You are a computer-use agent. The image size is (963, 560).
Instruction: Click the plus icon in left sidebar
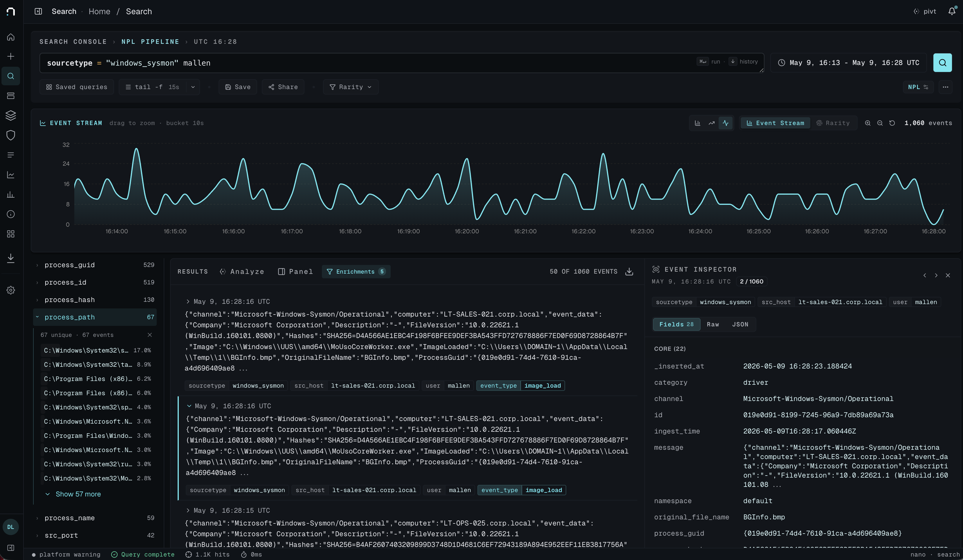pyautogui.click(x=11, y=57)
